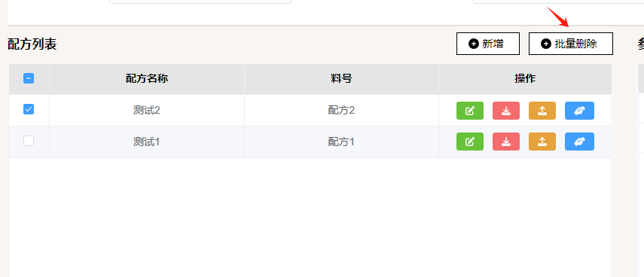Click the 配方名称 column header
644x277 pixels.
tap(147, 79)
